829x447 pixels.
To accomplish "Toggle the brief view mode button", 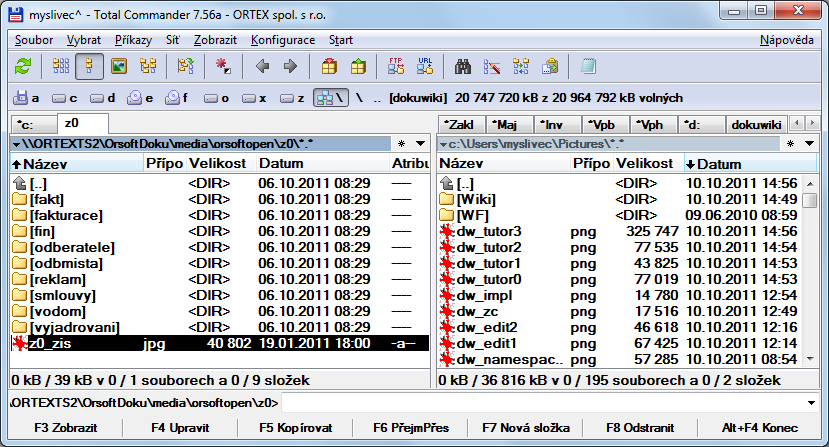I will (61, 67).
